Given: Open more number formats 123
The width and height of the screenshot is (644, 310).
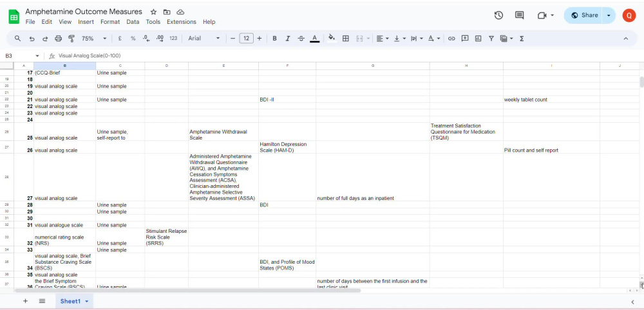Looking at the screenshot, I should (173, 39).
